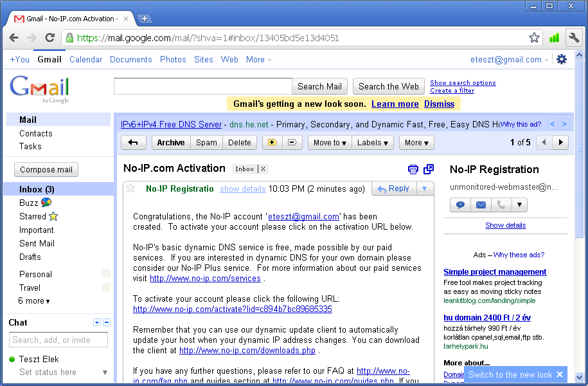Call the contact using phone icon

pos(501,205)
